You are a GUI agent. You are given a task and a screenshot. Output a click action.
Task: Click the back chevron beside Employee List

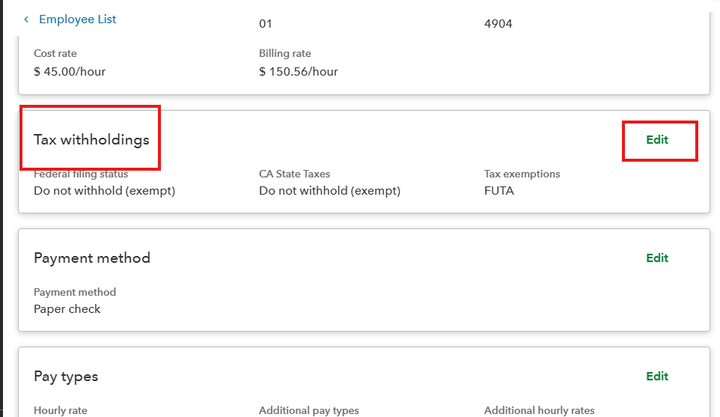26,20
